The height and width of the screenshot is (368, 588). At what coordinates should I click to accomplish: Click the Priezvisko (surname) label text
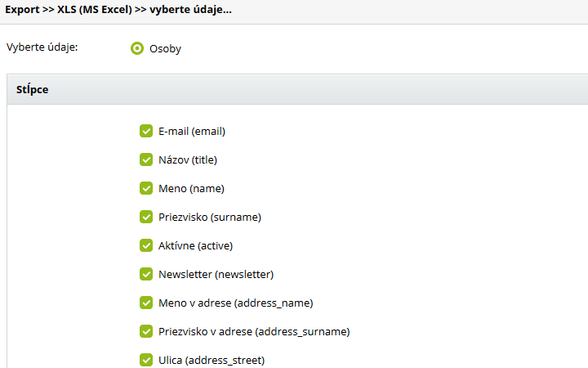point(209,217)
